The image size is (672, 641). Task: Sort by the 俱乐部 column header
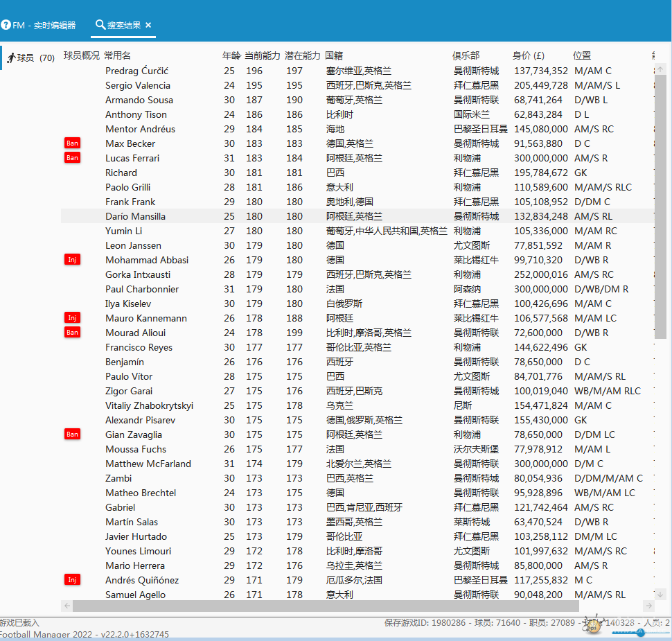(x=466, y=55)
